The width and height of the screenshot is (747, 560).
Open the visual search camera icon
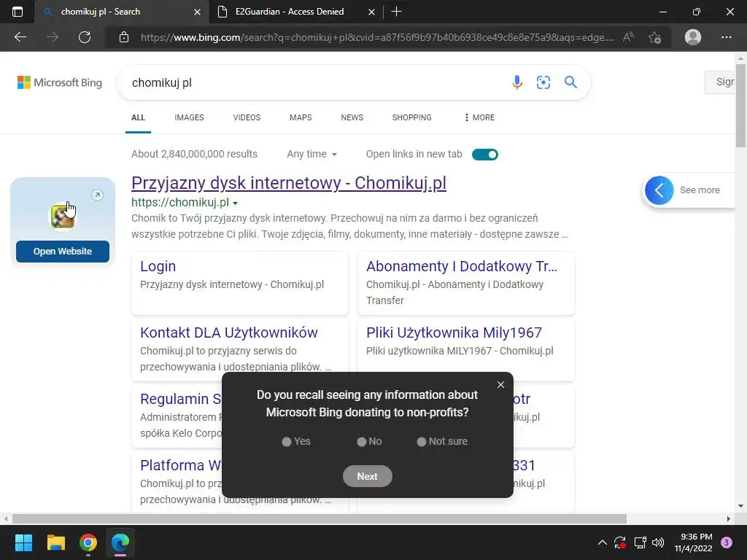(543, 82)
